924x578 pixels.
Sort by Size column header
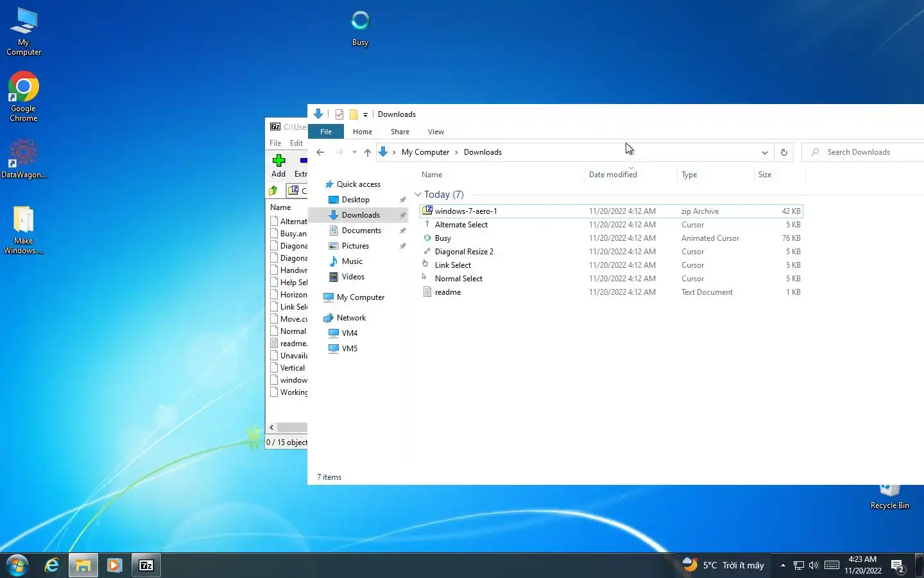(779, 175)
